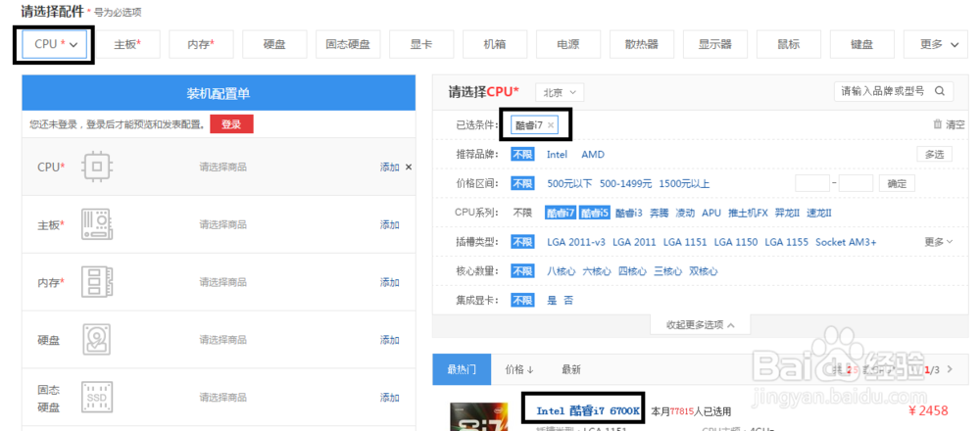Select the 固态硬盘 component tab
The image size is (980, 431).
[x=348, y=44]
